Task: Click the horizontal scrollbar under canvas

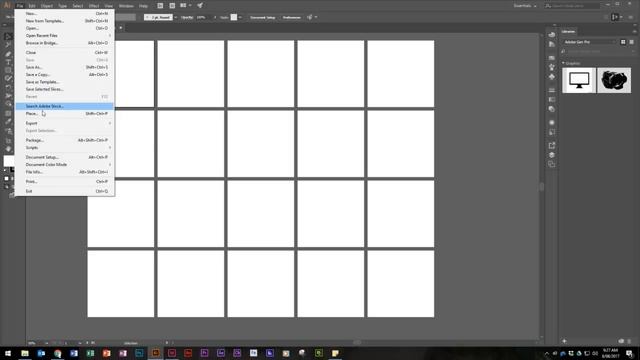Action: tap(357, 342)
